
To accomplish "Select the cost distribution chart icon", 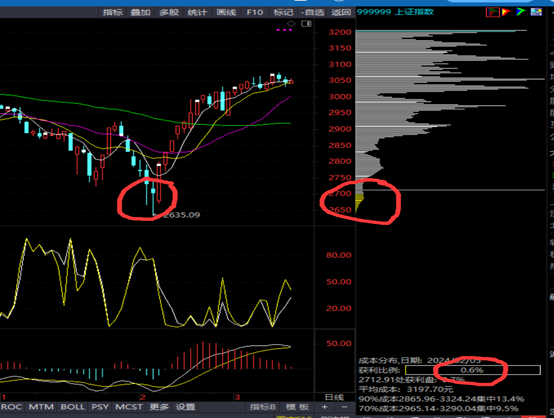I will pyautogui.click(x=492, y=12).
